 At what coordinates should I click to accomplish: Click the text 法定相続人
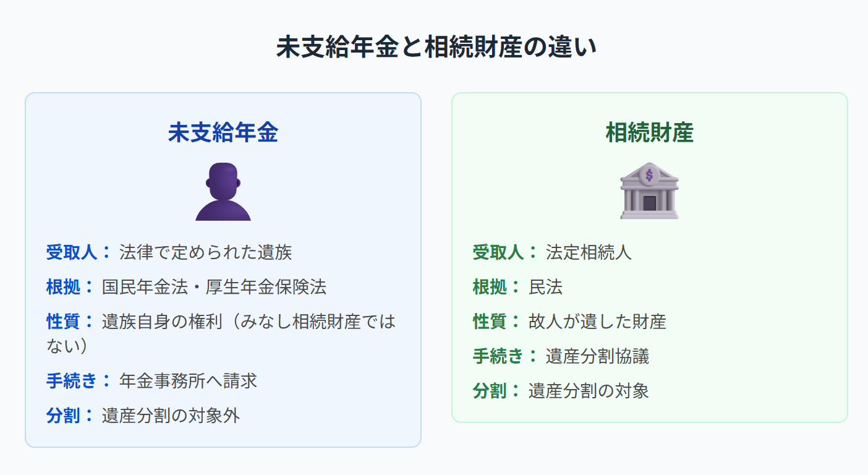(589, 252)
